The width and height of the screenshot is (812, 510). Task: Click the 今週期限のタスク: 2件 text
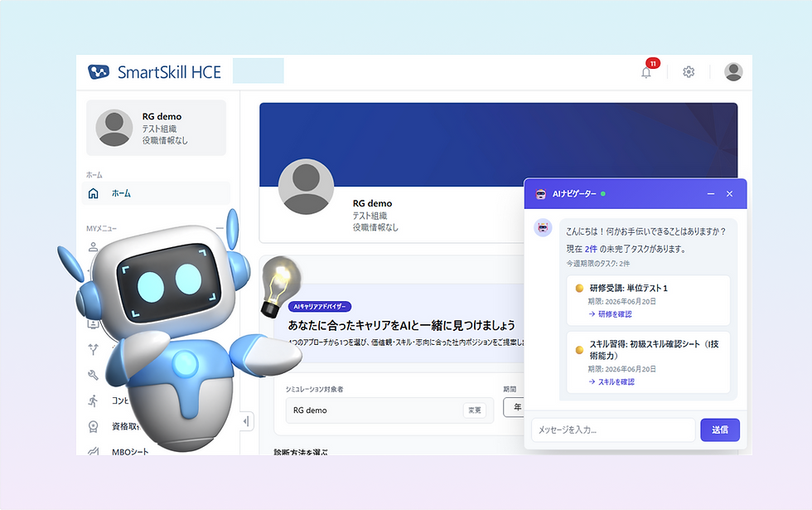click(x=598, y=264)
